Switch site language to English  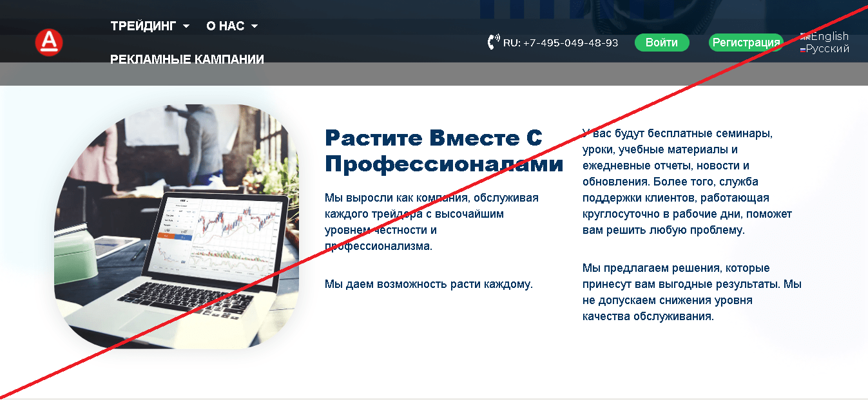(x=829, y=36)
